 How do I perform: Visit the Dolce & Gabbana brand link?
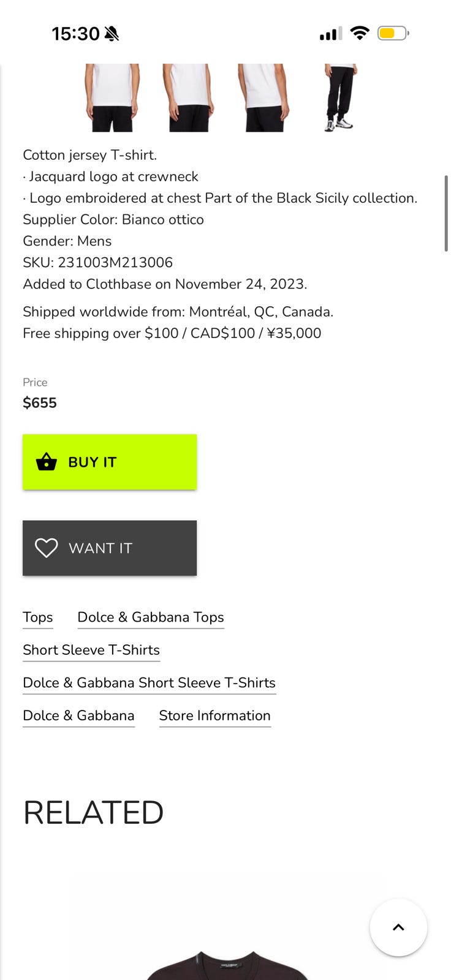coord(78,715)
